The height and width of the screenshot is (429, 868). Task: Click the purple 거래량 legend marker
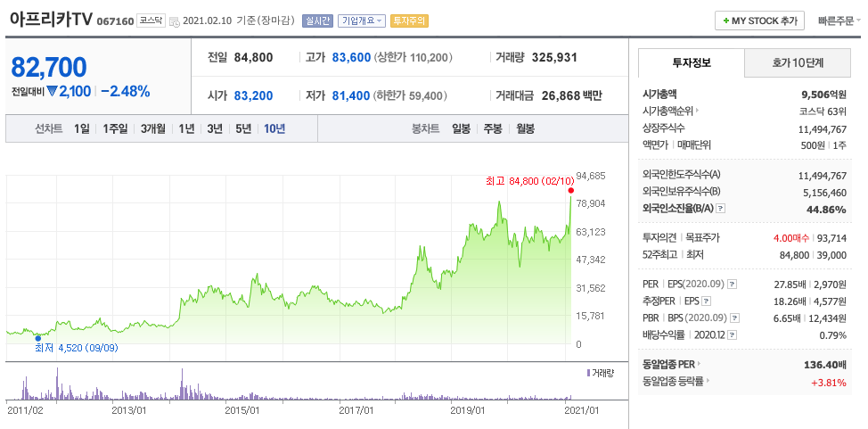click(x=588, y=373)
